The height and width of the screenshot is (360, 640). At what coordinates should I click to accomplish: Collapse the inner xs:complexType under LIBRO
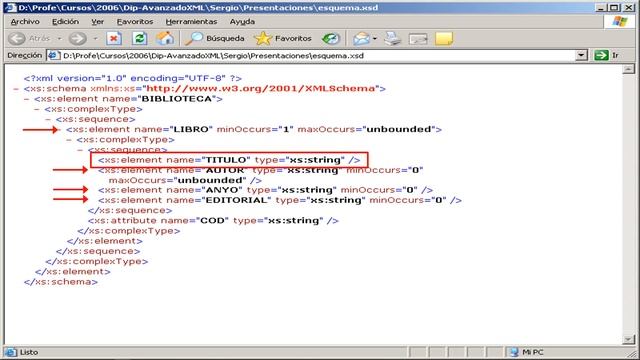(x=69, y=140)
